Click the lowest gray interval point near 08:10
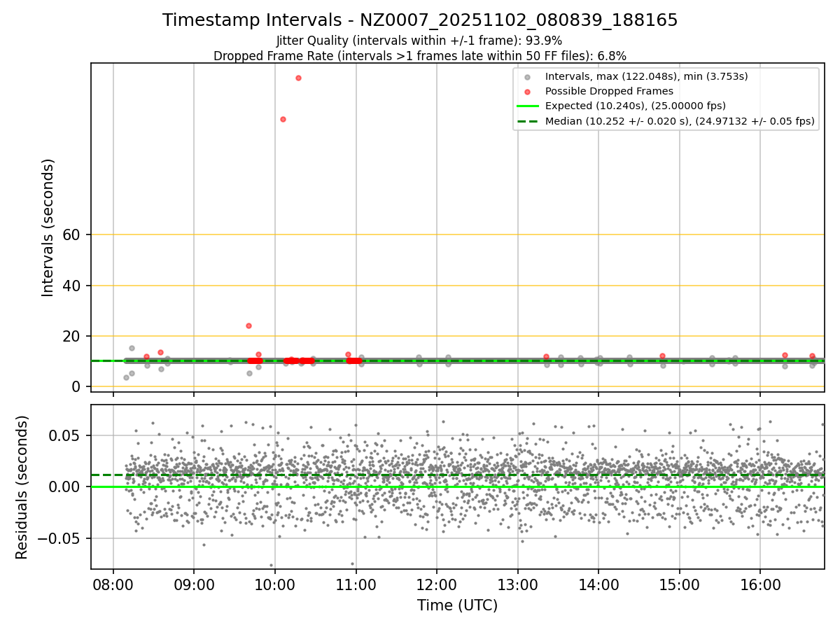This screenshot has height=630, width=840. pos(126,377)
